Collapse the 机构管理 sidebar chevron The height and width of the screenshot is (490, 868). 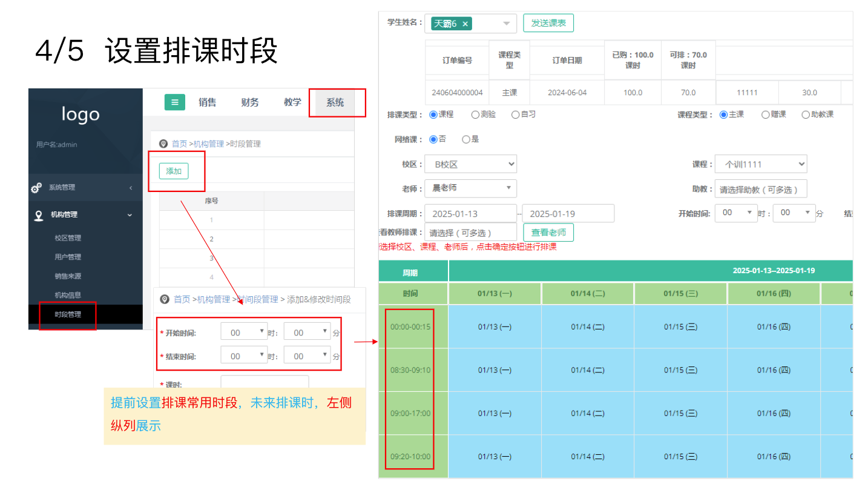click(x=130, y=214)
